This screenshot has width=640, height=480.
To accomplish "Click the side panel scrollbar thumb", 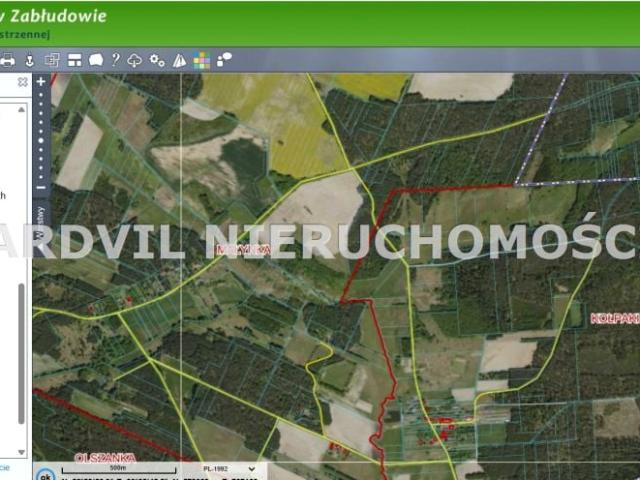I will (x=21, y=354).
